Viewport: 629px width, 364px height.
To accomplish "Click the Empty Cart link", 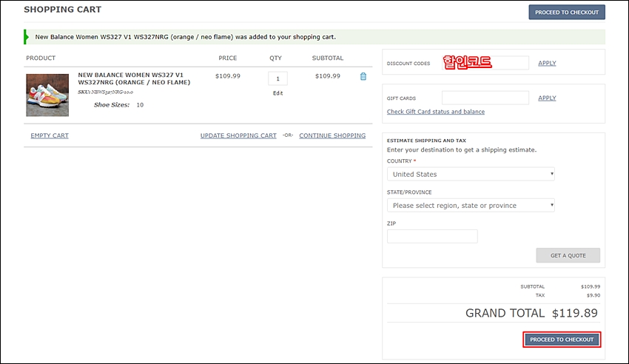I will tap(50, 135).
